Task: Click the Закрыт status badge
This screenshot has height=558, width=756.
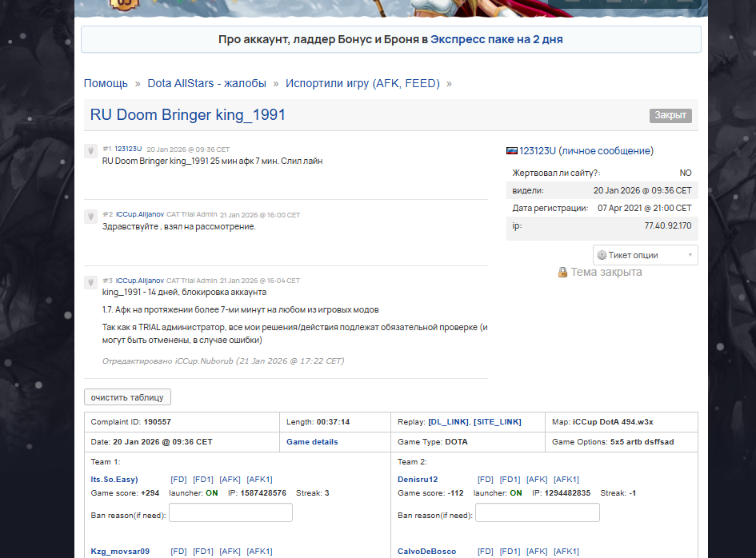Action: 670,115
